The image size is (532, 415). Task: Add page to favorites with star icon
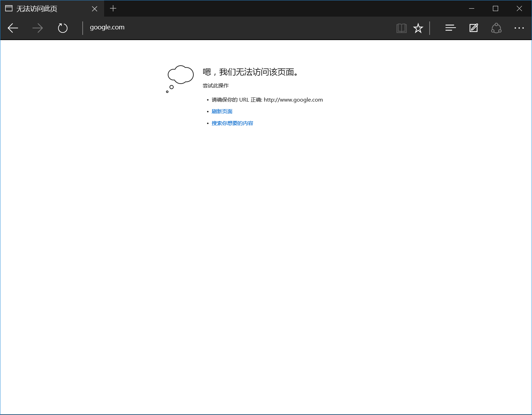pyautogui.click(x=418, y=28)
